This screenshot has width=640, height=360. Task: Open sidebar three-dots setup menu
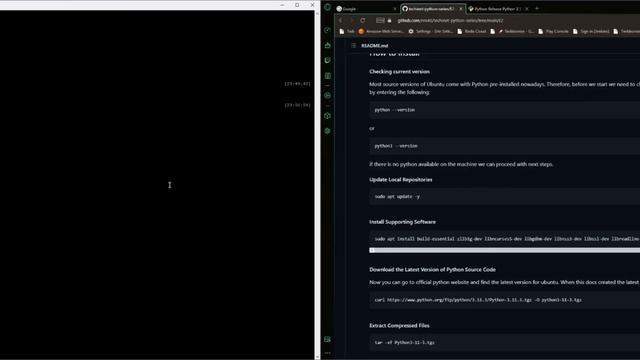coord(327,353)
